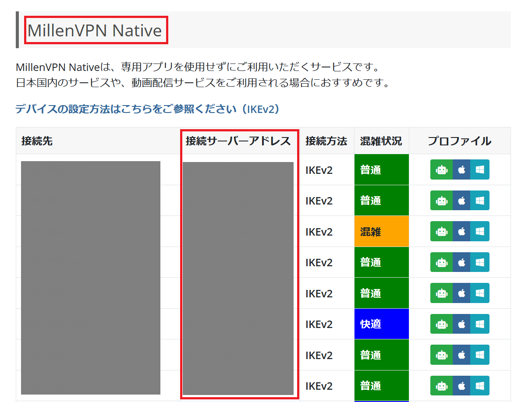
Task: Get Windows profile for the 快適 server
Action: coord(480,324)
